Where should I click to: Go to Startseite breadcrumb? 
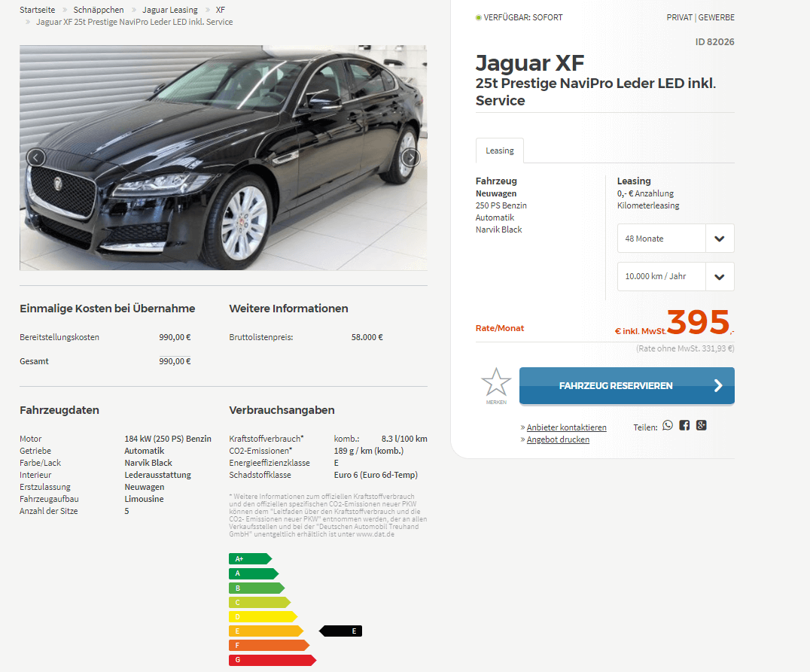[37, 10]
